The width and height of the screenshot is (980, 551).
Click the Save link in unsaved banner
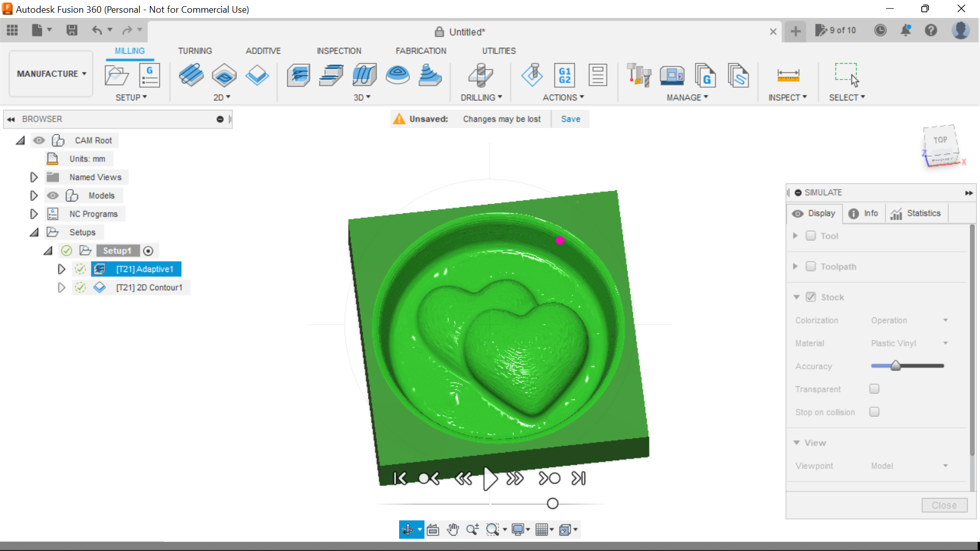pos(570,119)
